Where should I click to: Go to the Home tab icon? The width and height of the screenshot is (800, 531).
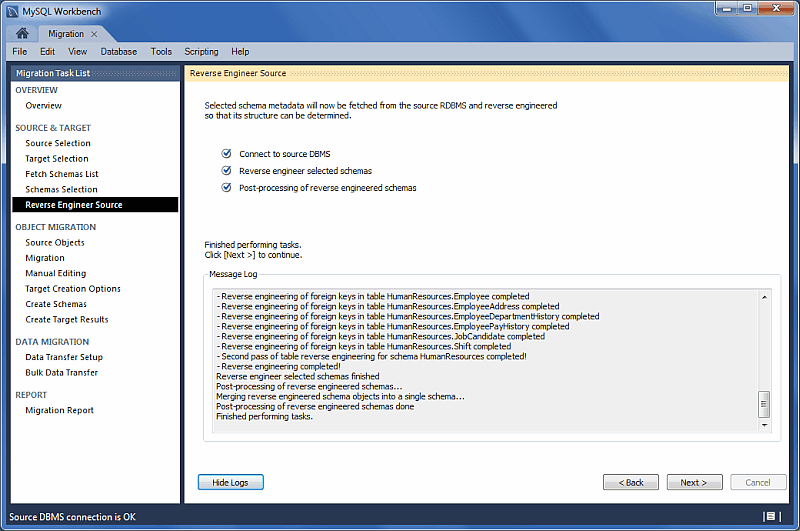[x=22, y=33]
